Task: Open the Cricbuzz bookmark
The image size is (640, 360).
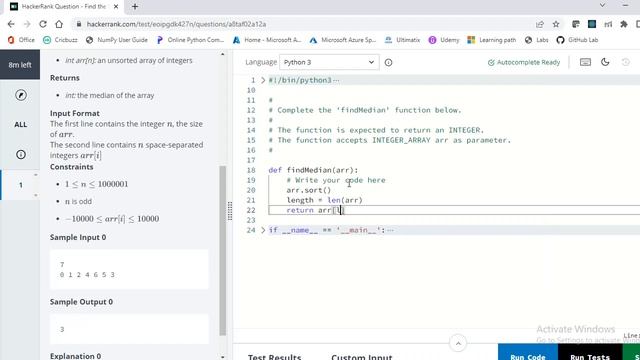Action: [60, 40]
